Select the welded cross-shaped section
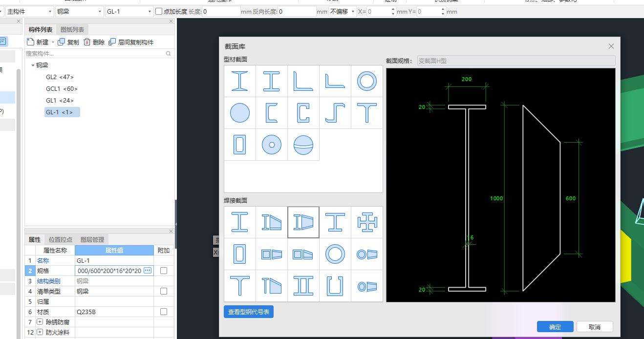Screen dimensions: 644x339 (367, 222)
